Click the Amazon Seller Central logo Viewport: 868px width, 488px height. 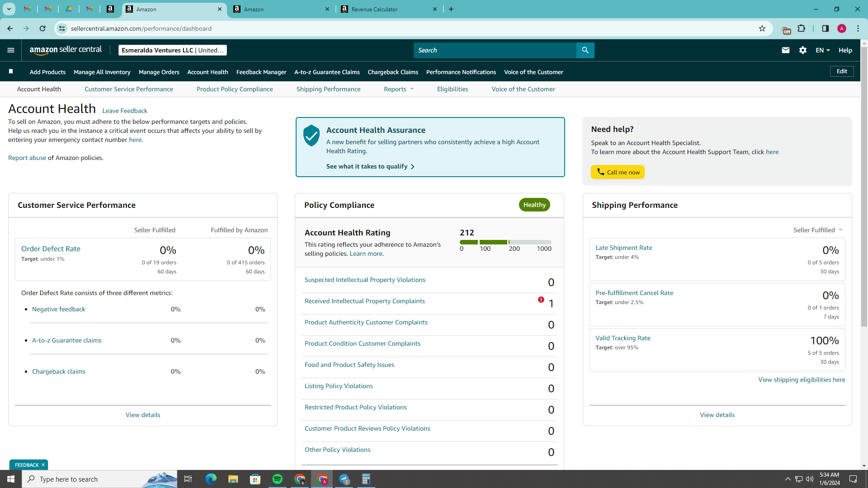tap(66, 50)
